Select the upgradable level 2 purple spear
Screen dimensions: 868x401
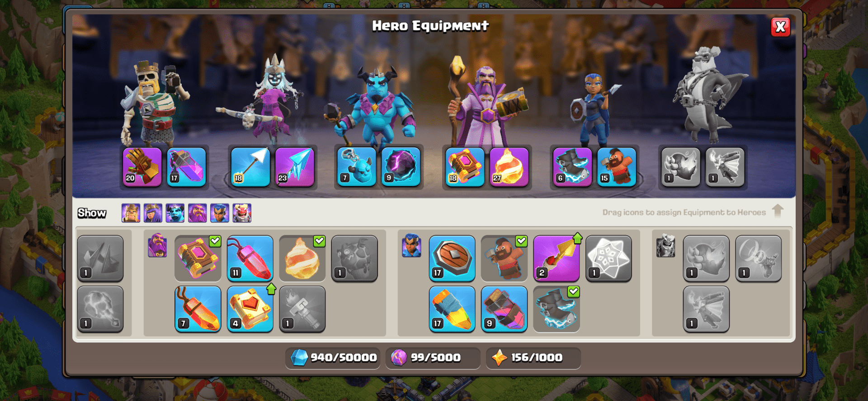(x=557, y=258)
